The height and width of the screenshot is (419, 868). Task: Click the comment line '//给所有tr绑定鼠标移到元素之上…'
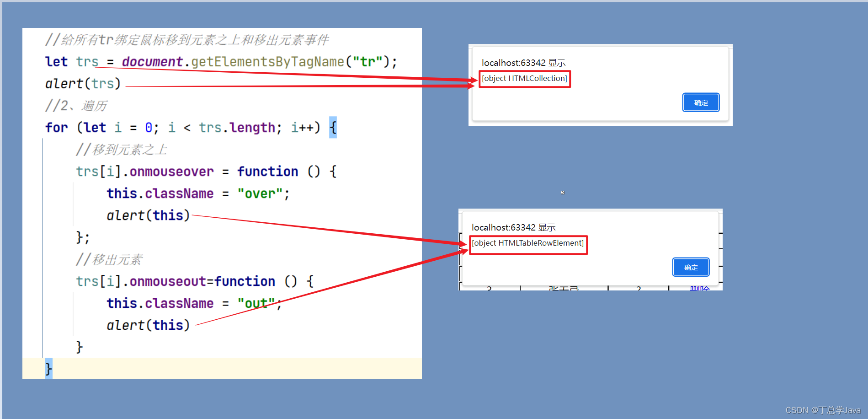click(187, 40)
